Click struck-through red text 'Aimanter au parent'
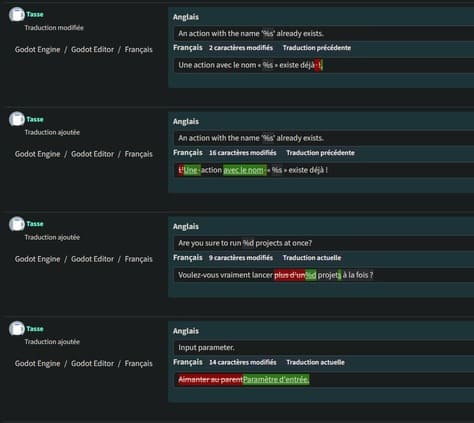The height and width of the screenshot is (423, 474). pyautogui.click(x=210, y=380)
